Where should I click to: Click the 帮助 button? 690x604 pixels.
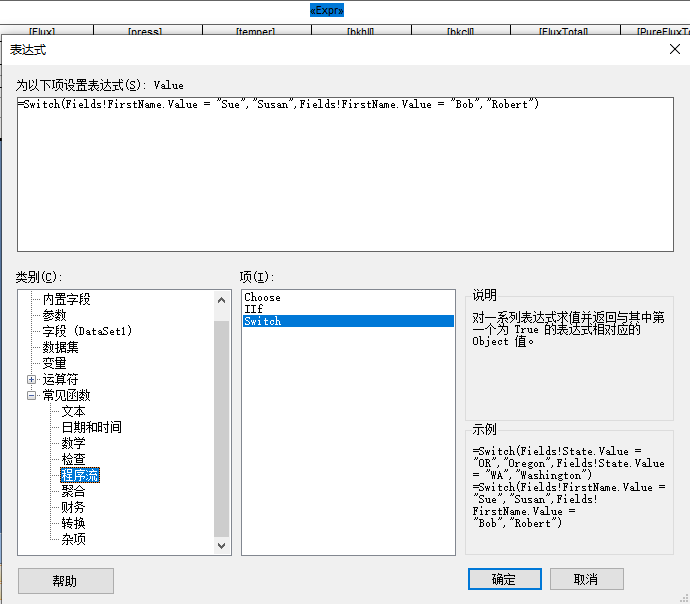click(66, 581)
